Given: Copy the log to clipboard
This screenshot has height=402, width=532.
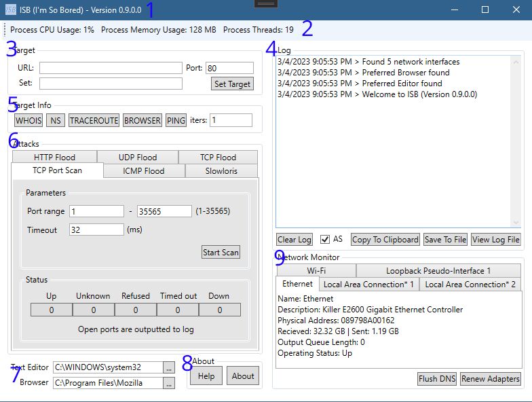Looking at the screenshot, I should pyautogui.click(x=385, y=239).
